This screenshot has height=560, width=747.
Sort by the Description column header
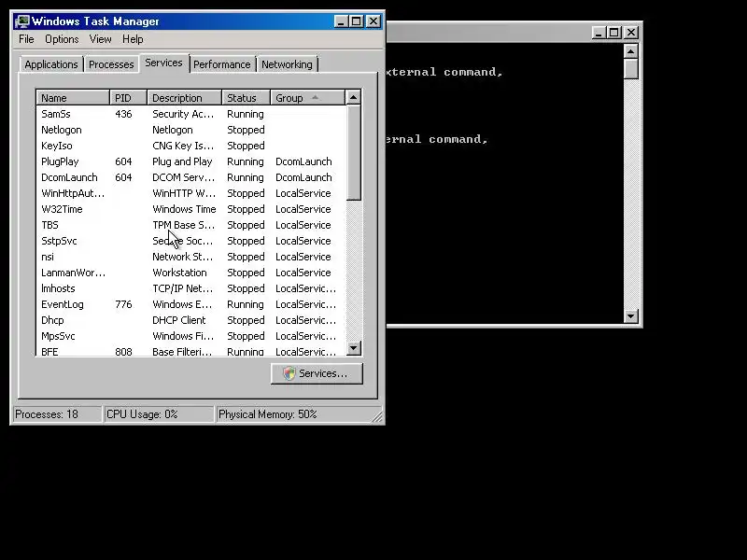click(184, 98)
